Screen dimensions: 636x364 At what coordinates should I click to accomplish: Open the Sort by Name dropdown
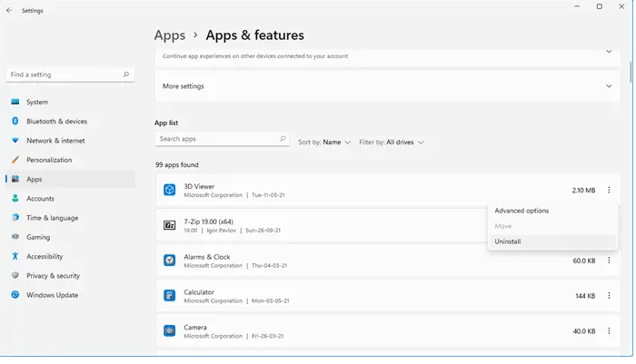point(324,143)
